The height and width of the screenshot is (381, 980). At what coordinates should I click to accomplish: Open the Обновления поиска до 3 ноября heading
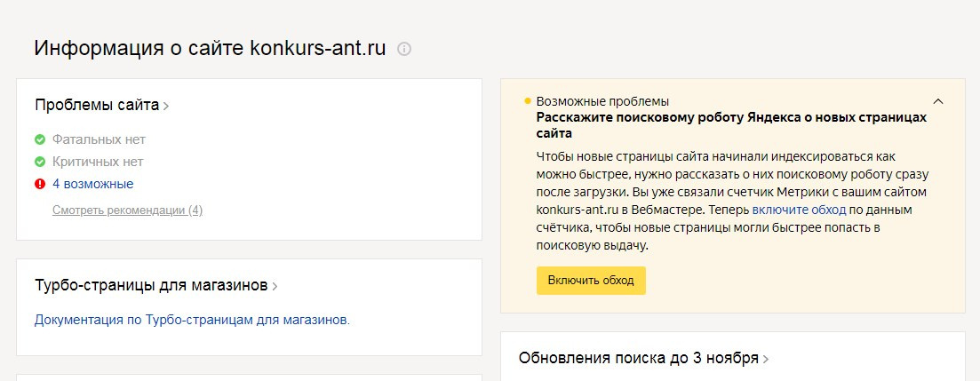click(x=638, y=359)
